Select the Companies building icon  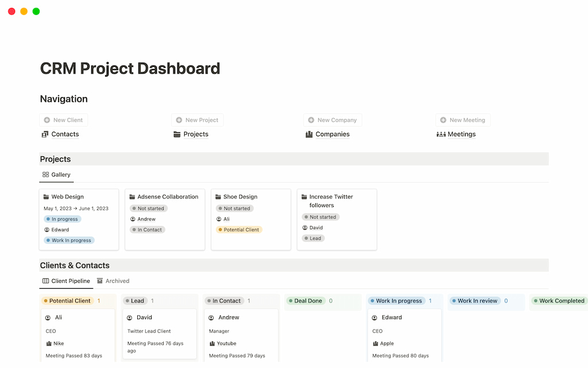pos(310,134)
